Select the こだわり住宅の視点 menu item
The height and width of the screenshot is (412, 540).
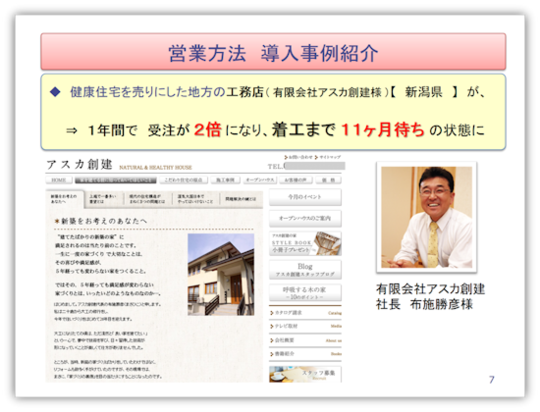click(183, 180)
